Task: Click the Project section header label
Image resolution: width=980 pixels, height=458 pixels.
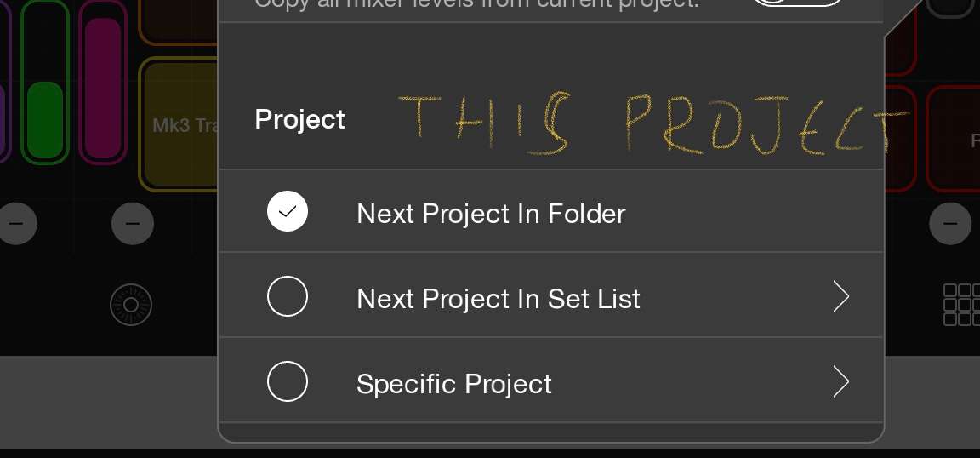Action: pyautogui.click(x=299, y=119)
